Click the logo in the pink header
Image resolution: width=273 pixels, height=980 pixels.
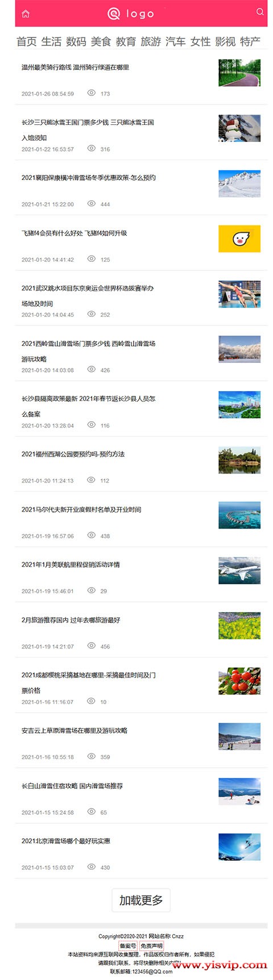coord(131,14)
